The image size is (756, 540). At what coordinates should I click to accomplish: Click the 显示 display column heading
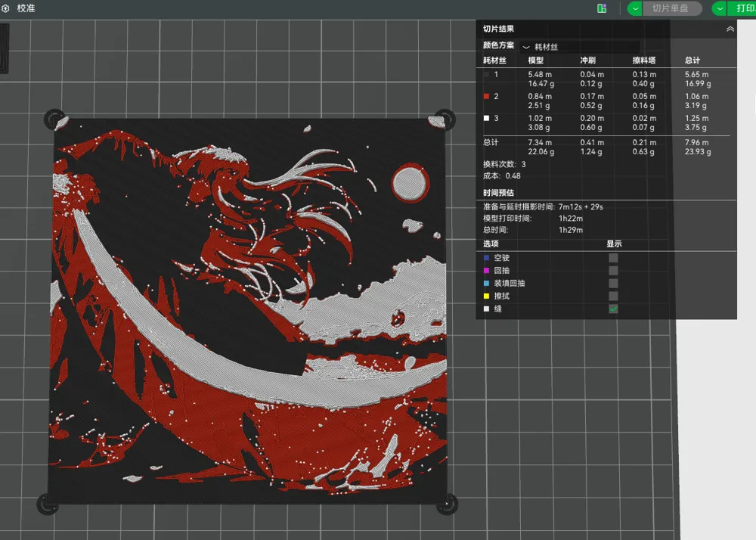click(614, 244)
